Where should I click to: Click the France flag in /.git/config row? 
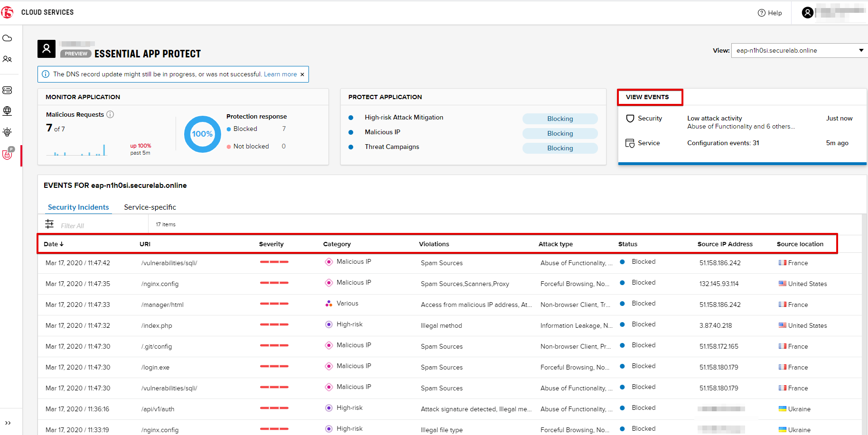(x=783, y=346)
